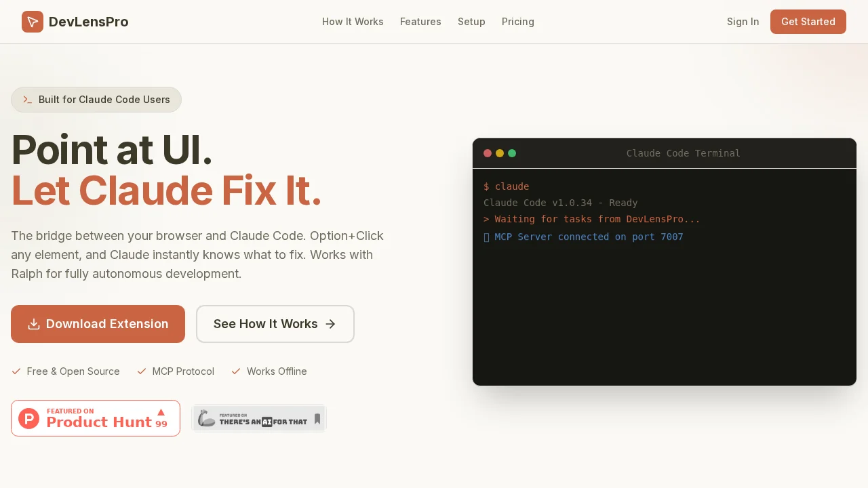This screenshot has height=488, width=868.
Task: Click the Product Hunt "P" icon
Action: [28, 418]
